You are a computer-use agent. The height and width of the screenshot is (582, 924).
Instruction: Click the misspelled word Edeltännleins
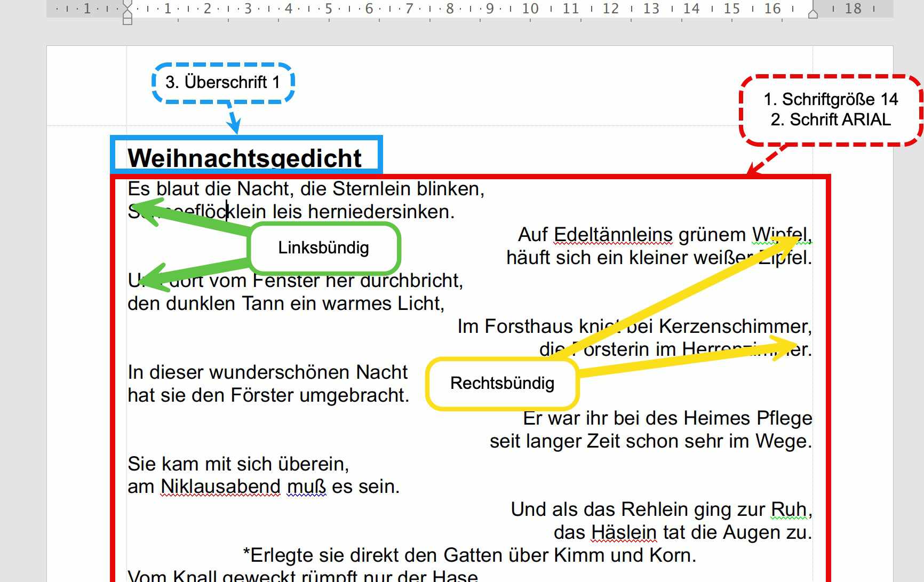[613, 235]
